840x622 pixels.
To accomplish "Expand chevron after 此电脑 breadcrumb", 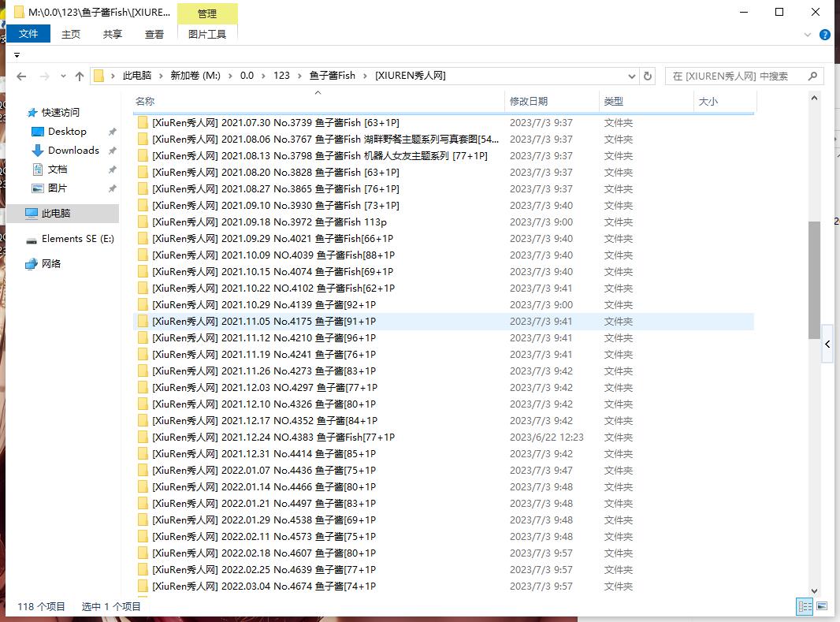I will point(161,76).
